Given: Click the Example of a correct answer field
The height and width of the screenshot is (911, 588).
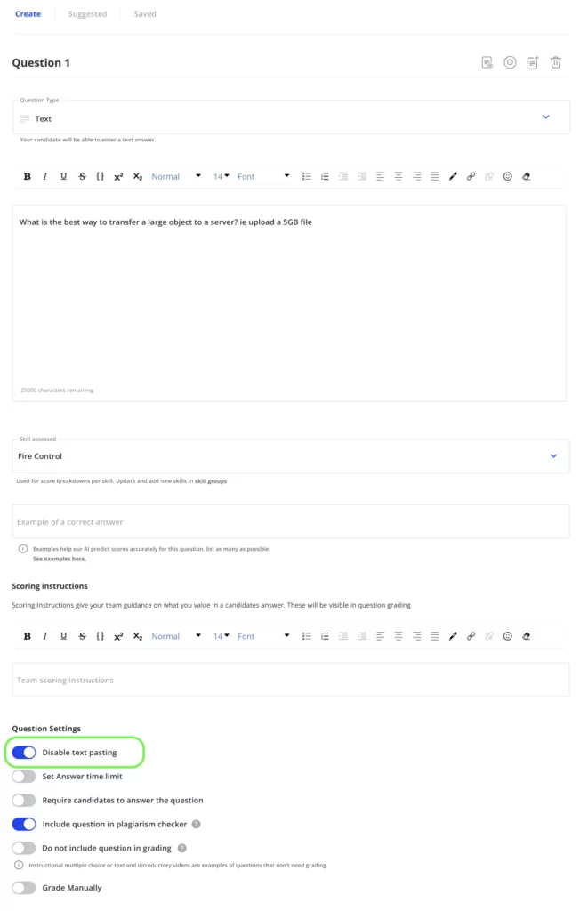Looking at the screenshot, I should (291, 521).
